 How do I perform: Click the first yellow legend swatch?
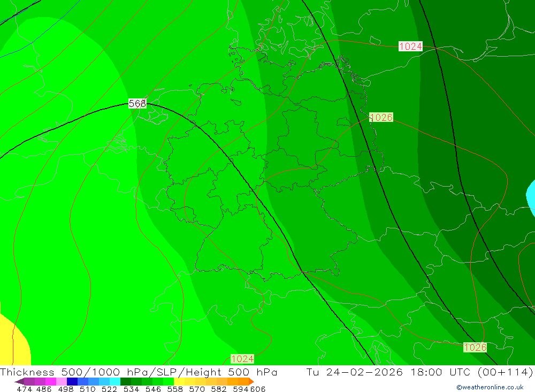tap(179, 381)
